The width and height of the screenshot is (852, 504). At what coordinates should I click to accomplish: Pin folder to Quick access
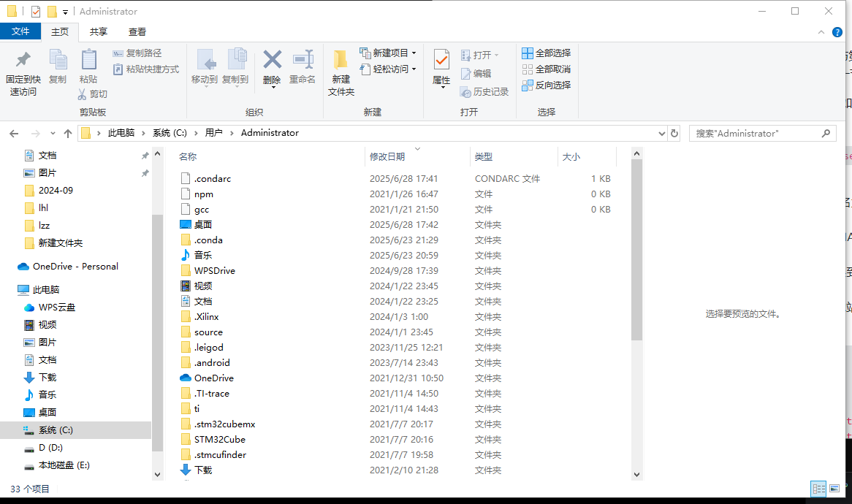coord(23,73)
